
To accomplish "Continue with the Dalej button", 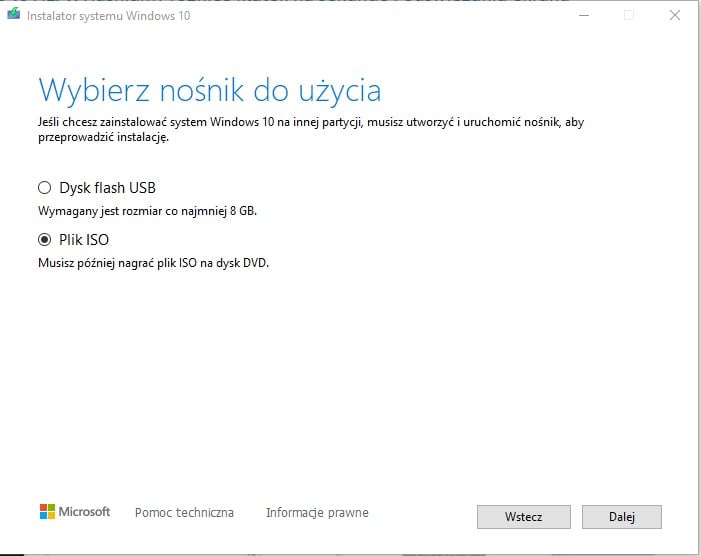I will click(621, 517).
